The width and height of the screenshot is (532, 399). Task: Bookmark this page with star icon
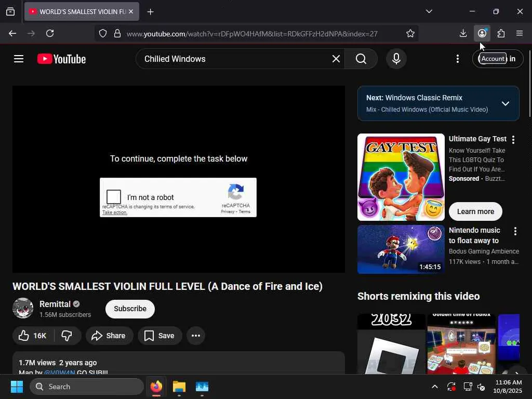tap(410, 33)
